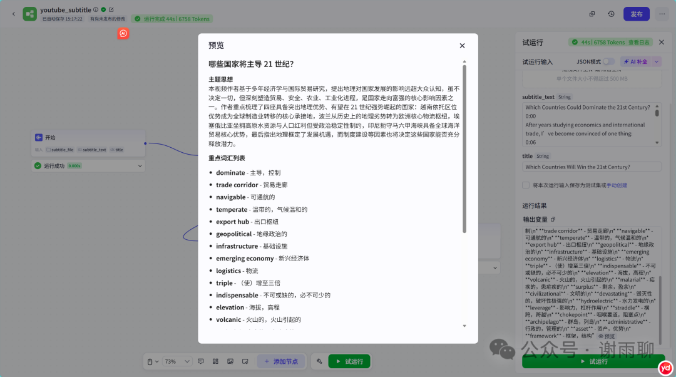The height and width of the screenshot is (378, 677).
Task: Click the comment icon in bottom toolbar
Action: (201, 361)
